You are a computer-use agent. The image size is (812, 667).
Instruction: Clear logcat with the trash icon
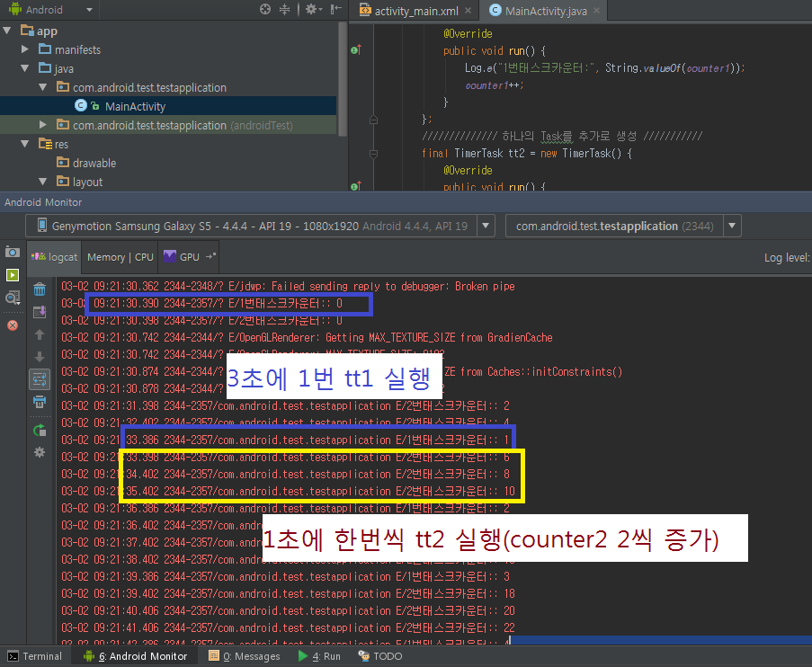[x=40, y=289]
